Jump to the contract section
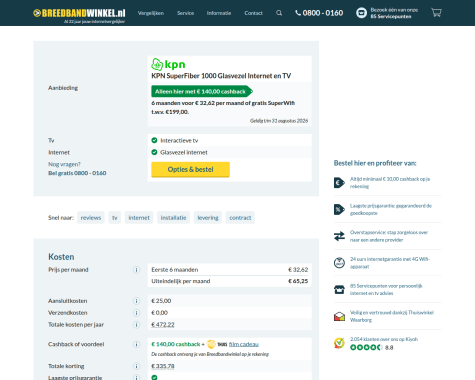Image resolution: width=475 pixels, height=380 pixels. tap(240, 218)
